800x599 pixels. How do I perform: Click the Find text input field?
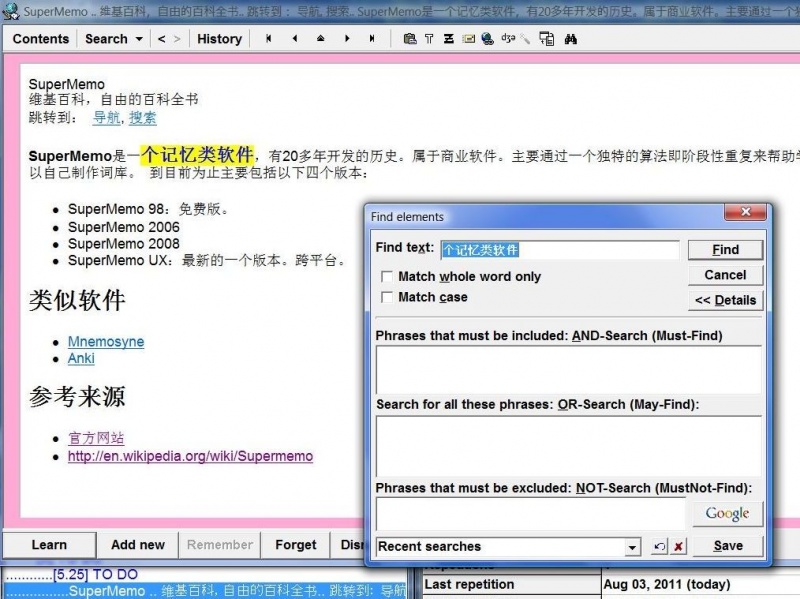coord(560,250)
